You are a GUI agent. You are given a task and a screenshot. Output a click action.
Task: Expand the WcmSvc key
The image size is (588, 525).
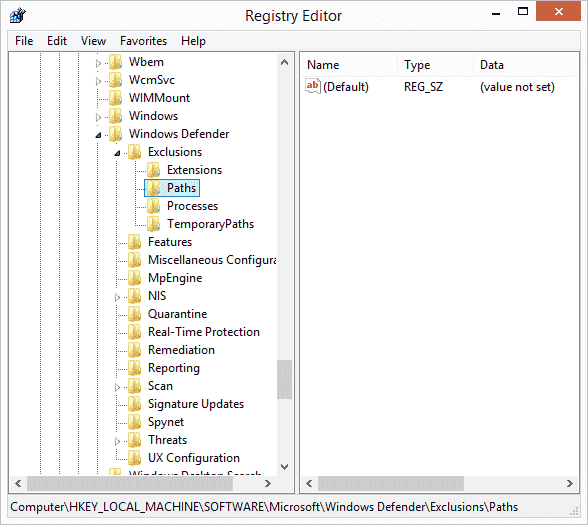point(98,81)
